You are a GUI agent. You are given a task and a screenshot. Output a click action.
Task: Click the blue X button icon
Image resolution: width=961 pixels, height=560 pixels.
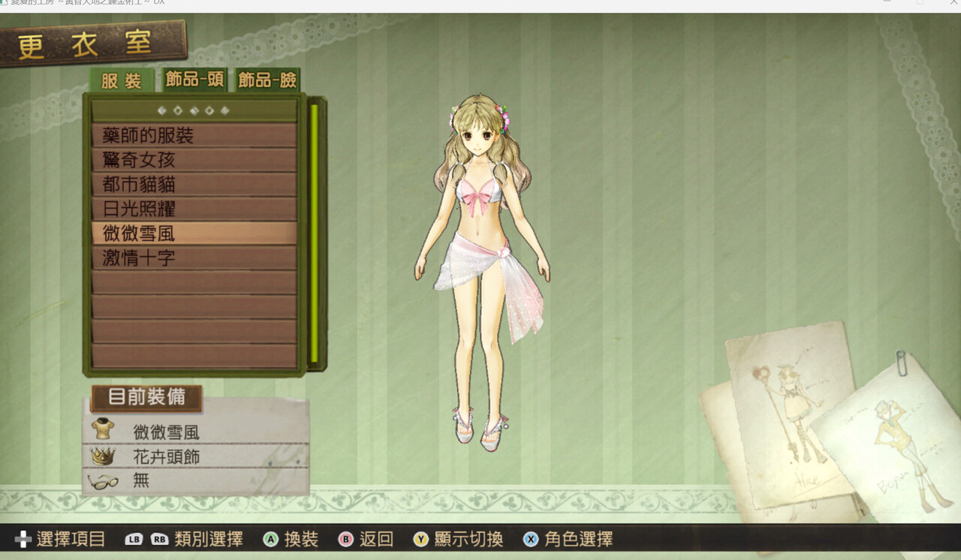pyautogui.click(x=531, y=539)
